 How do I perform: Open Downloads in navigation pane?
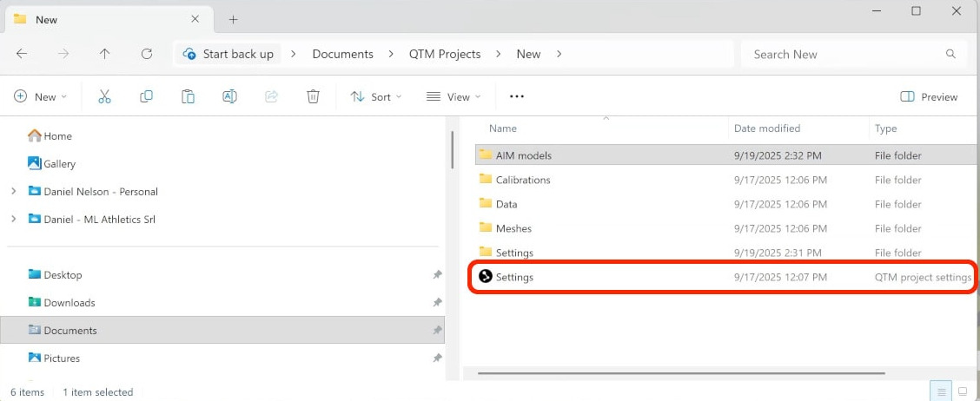61,302
